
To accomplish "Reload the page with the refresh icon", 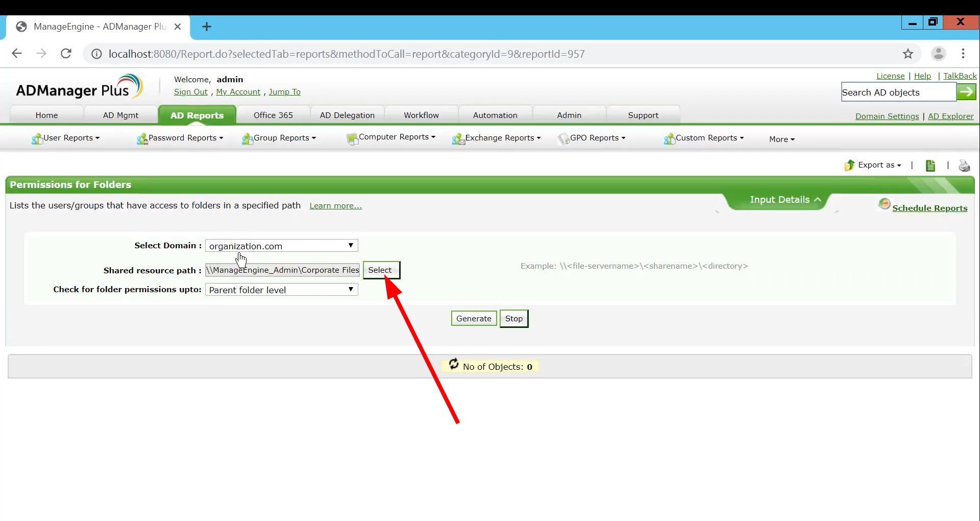I will (66, 54).
